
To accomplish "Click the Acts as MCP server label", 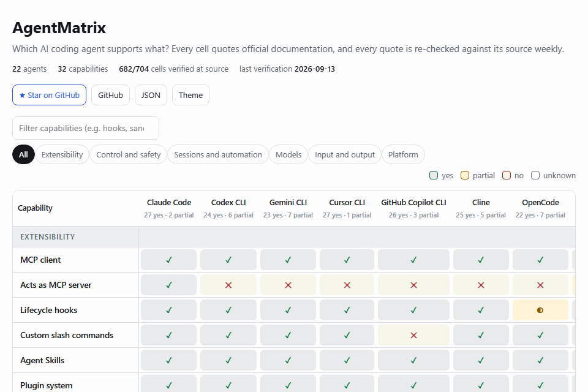I will pyautogui.click(x=56, y=285).
